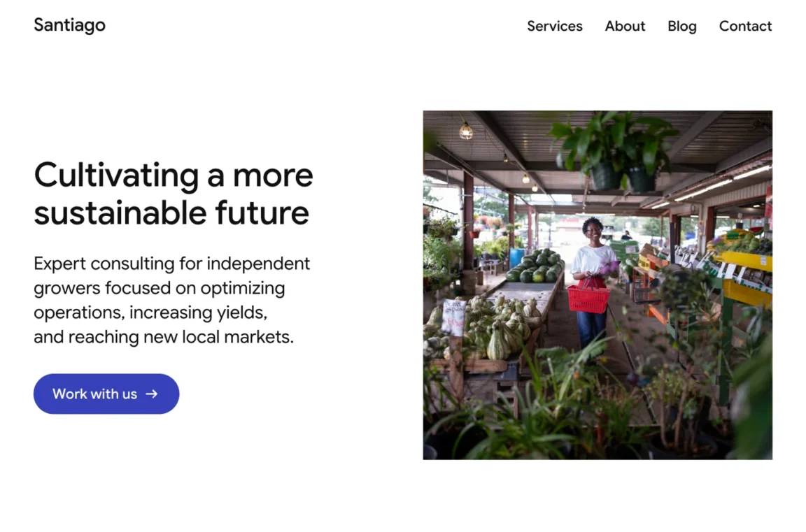Go to the About page
Image resolution: width=806 pixels, height=532 pixels.
(x=625, y=26)
